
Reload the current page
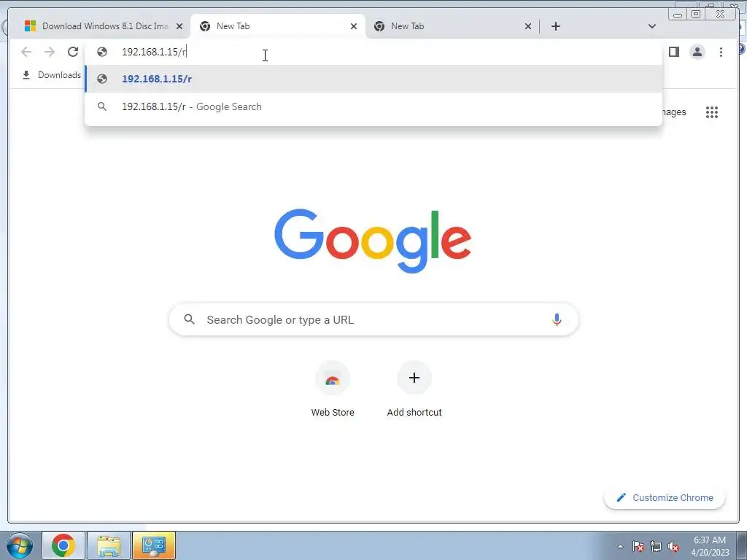coord(73,52)
